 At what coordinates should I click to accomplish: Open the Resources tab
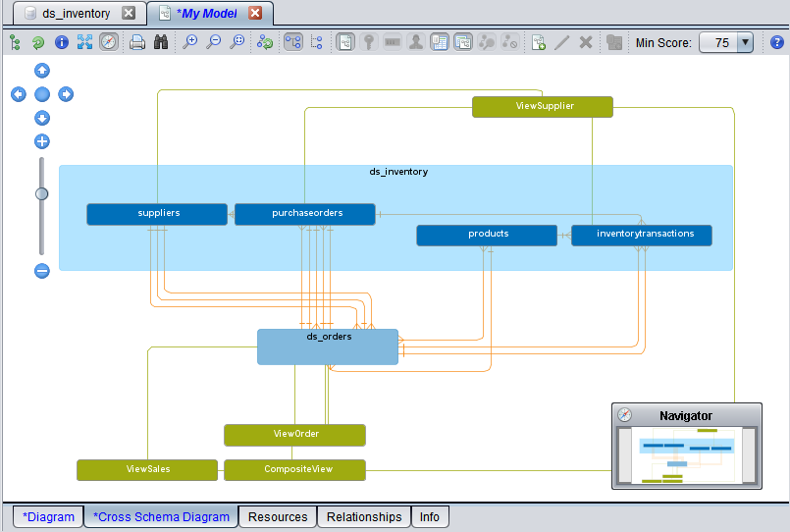[x=278, y=516]
